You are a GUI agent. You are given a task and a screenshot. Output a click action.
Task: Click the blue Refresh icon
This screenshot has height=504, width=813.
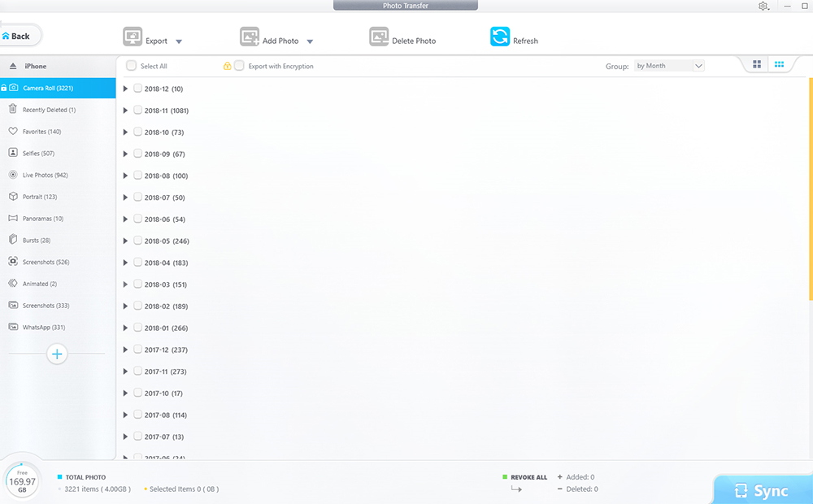500,37
